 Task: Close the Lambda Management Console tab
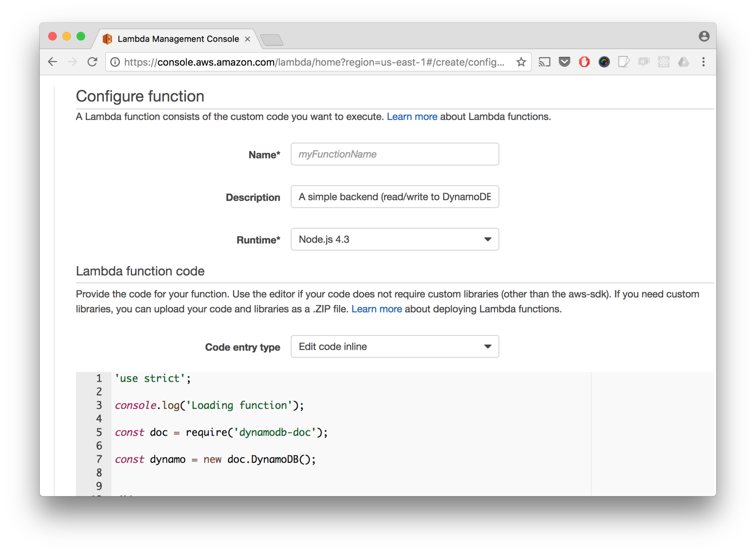247,39
